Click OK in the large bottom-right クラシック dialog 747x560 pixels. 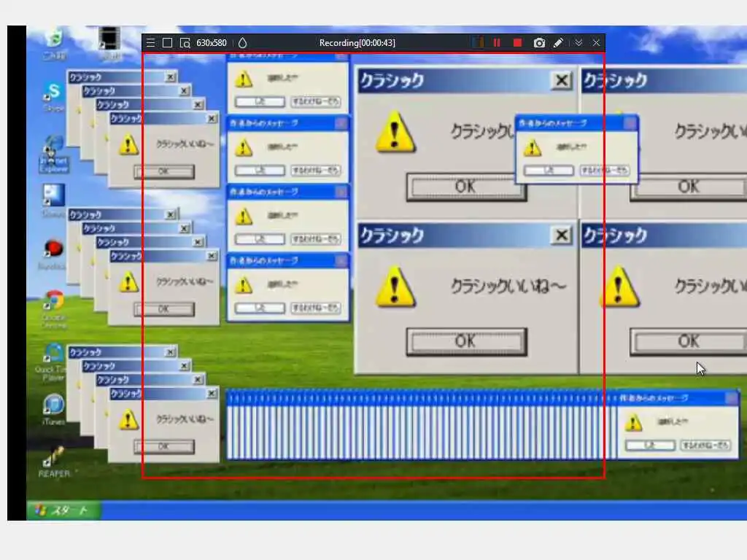689,341
